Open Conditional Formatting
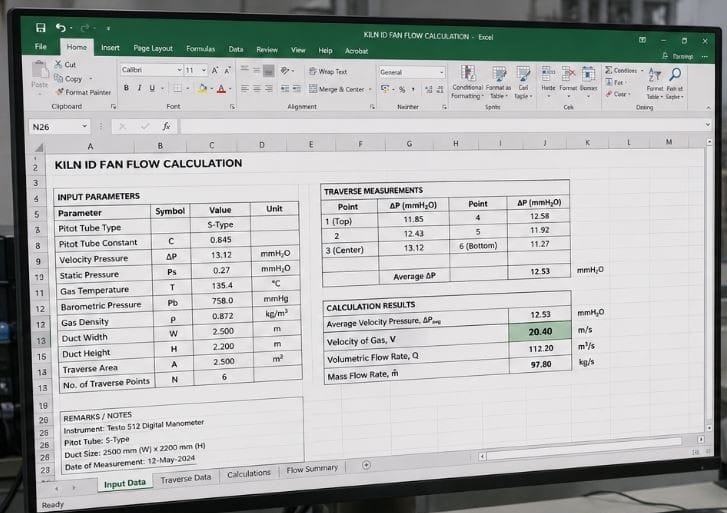Screen dimensions: 727x513 (467, 82)
